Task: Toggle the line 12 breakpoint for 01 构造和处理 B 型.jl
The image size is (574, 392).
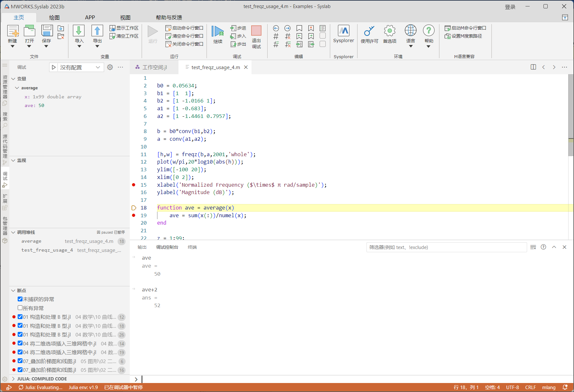Action: [x=20, y=317]
